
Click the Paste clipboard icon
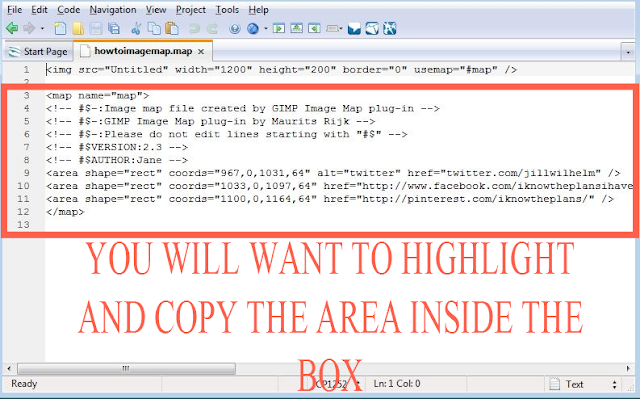pos(172,29)
